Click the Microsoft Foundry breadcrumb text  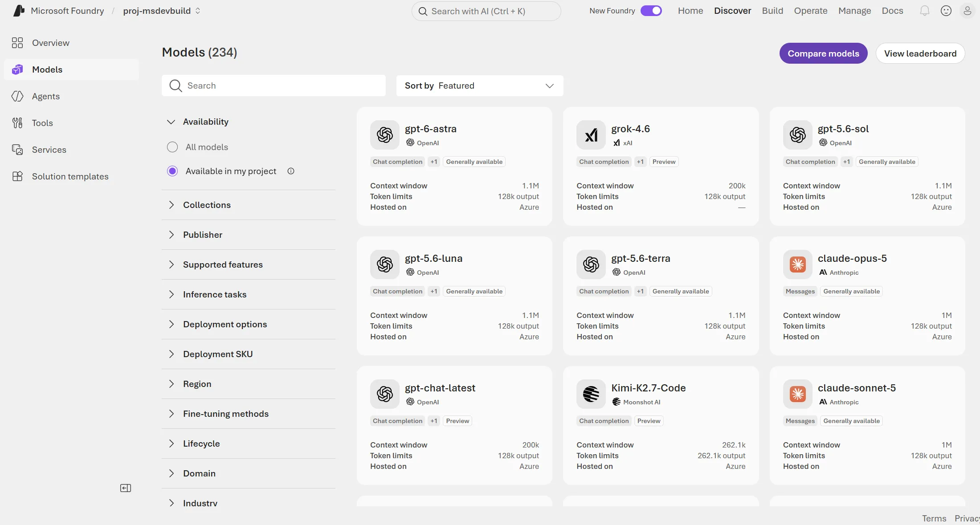click(67, 11)
